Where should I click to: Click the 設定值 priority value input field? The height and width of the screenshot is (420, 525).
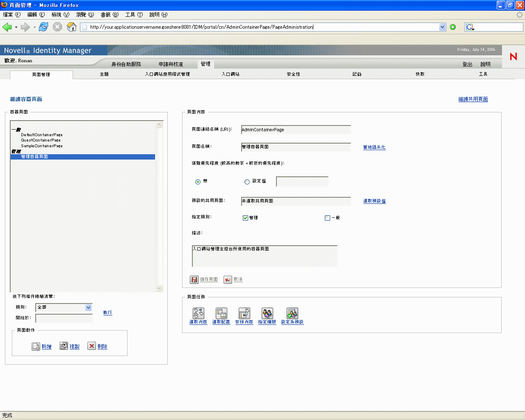pos(302,181)
